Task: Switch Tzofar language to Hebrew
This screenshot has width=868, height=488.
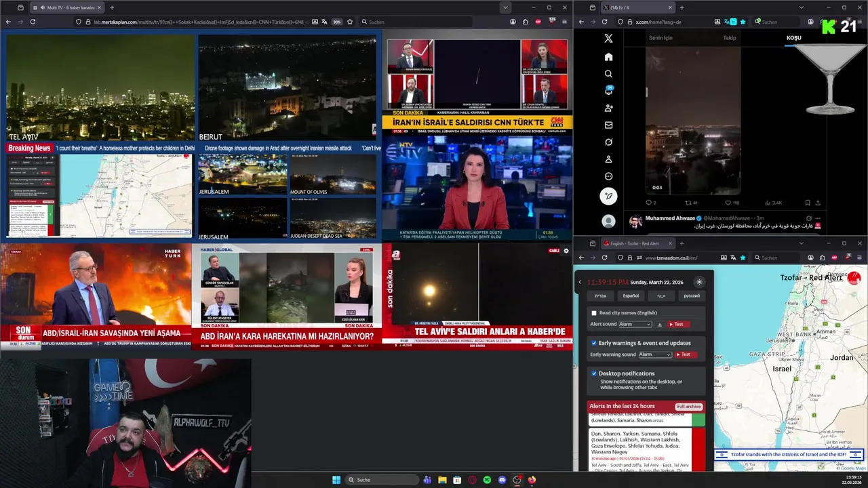Action: tap(601, 296)
